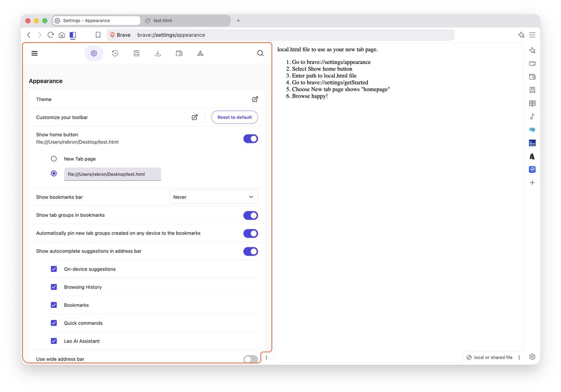Open the Playlist music note sidebar icon

[532, 116]
